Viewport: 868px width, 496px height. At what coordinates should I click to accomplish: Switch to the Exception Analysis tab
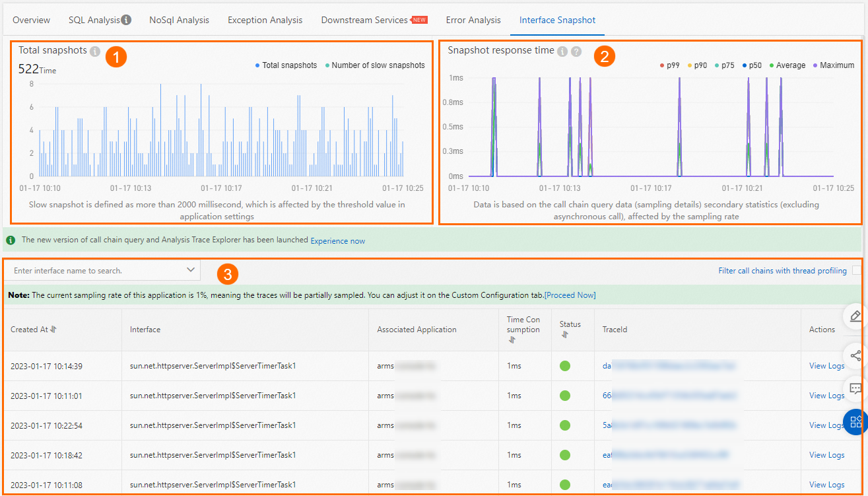pos(265,20)
